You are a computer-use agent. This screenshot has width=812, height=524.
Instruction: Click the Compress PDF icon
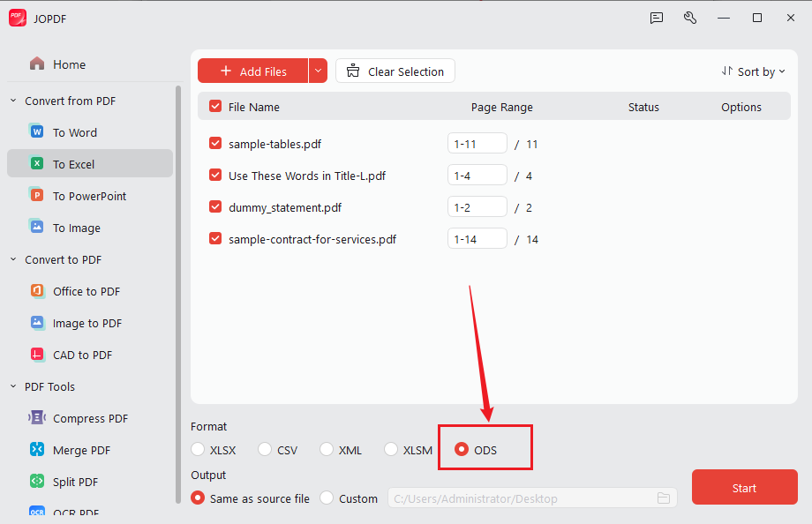[x=37, y=417]
